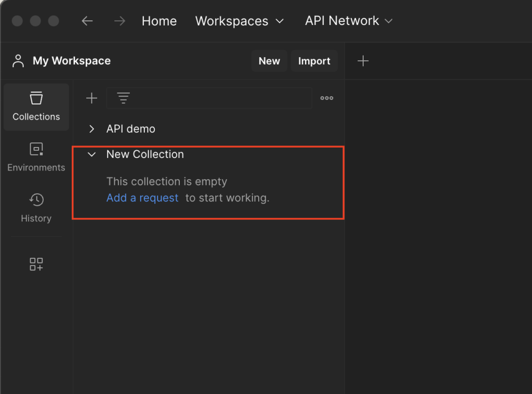Open the Home page
Image resolution: width=532 pixels, height=394 pixels.
[x=159, y=21]
